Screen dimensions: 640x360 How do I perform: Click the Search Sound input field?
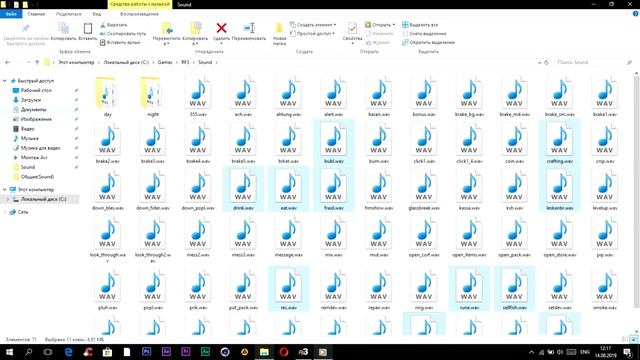(594, 62)
